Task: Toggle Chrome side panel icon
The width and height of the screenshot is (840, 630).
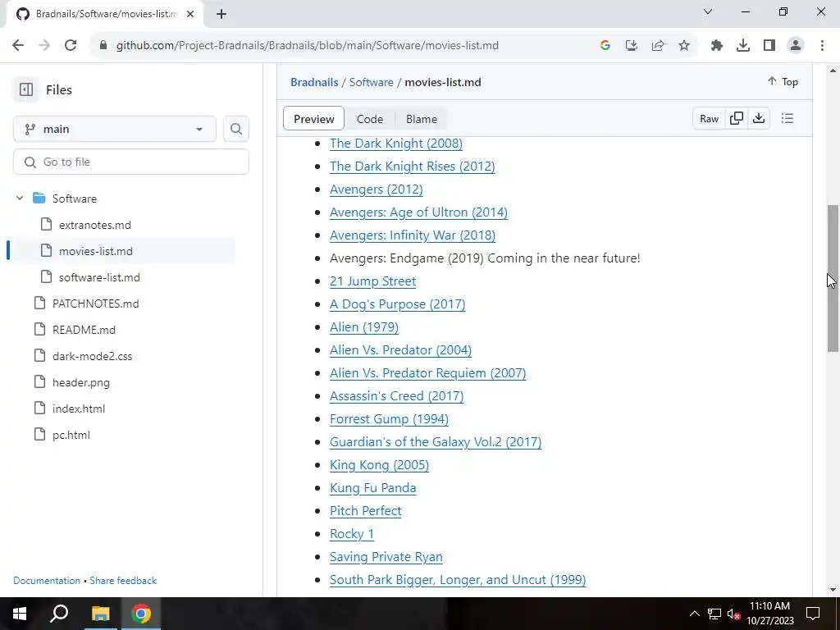Action: pyautogui.click(x=769, y=46)
